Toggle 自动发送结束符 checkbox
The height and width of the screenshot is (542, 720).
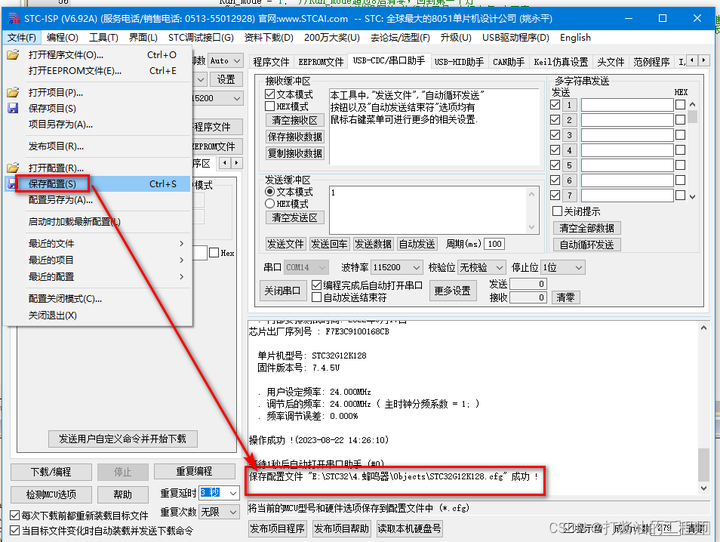(316, 297)
